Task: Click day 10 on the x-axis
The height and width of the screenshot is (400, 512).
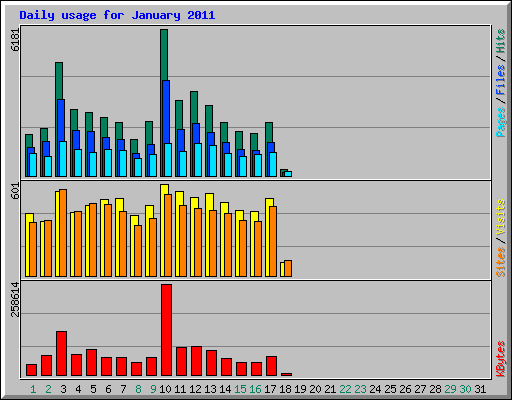Action: 165,389
